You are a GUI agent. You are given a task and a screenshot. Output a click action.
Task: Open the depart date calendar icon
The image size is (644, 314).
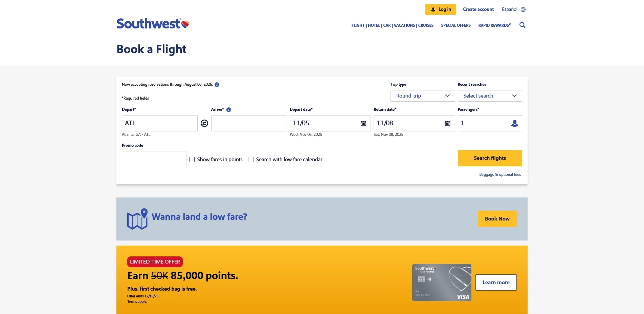click(x=363, y=123)
